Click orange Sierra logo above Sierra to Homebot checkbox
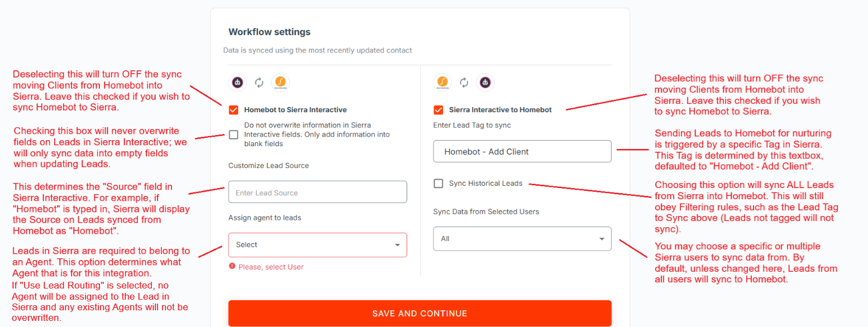 pyautogui.click(x=443, y=83)
